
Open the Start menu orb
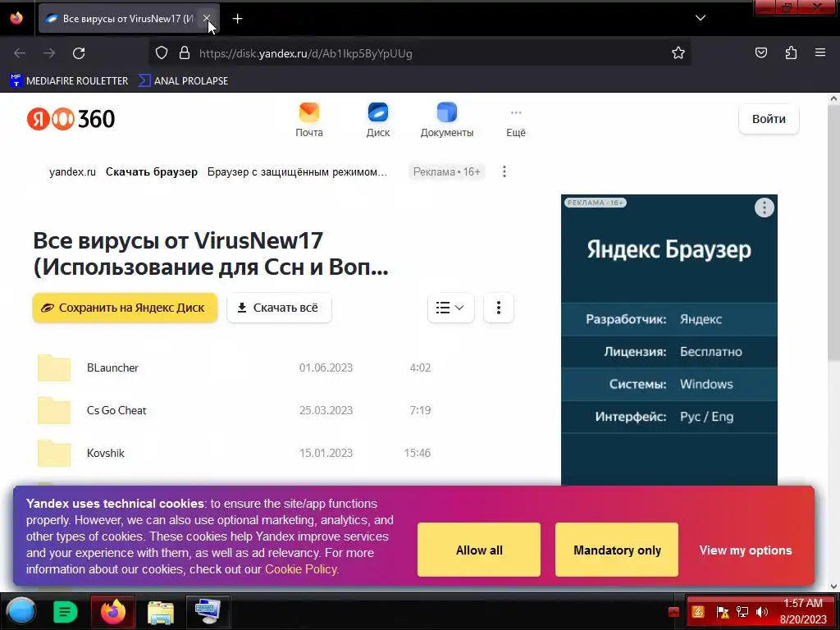tap(21, 611)
